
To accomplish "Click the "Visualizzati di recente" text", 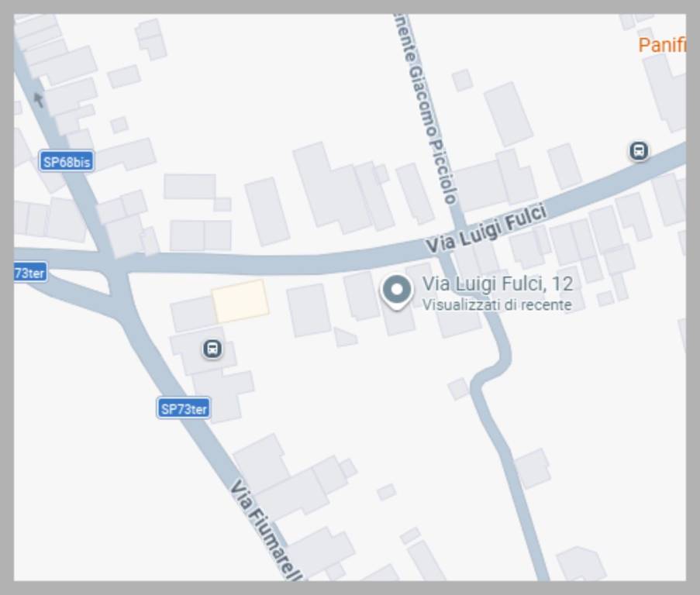I will coord(497,305).
